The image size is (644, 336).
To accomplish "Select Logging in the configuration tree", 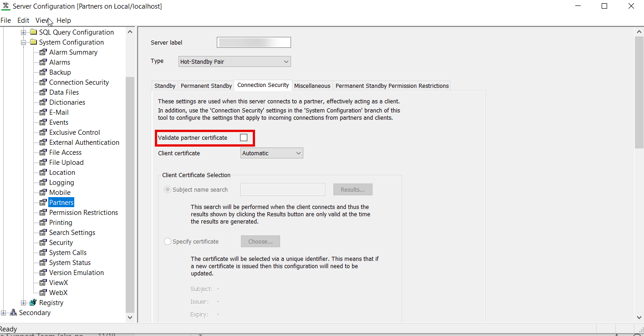I will point(61,183).
